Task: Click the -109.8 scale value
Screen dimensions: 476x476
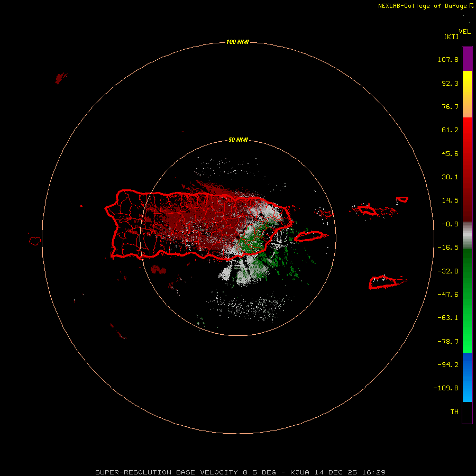Action: 446,388
